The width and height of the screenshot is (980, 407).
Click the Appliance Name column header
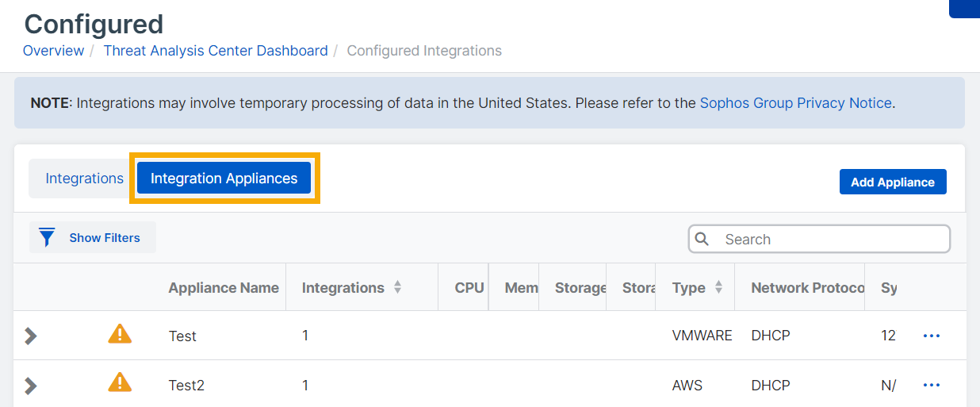tap(224, 288)
